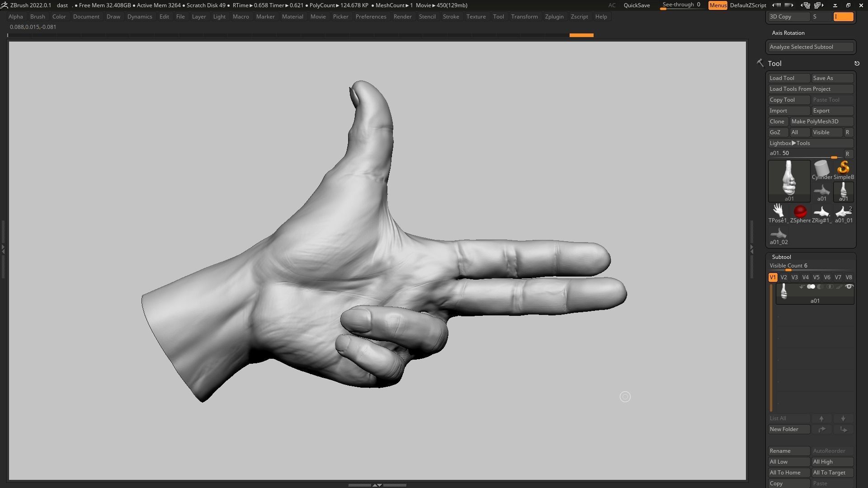Screen dimensions: 868x488
Task: Select the a01_01 tool icon
Action: click(x=844, y=213)
